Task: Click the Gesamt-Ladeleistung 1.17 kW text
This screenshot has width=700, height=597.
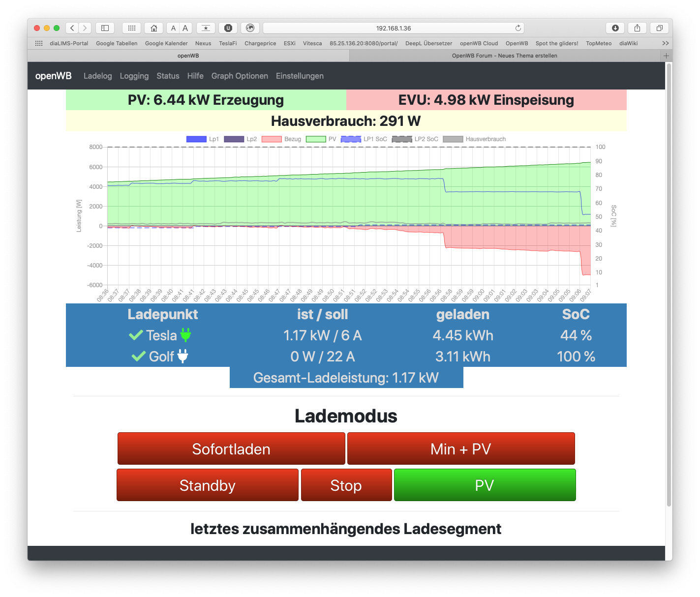Action: tap(346, 378)
